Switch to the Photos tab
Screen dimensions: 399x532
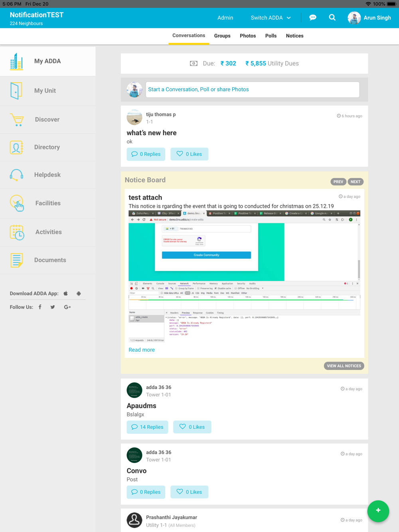[x=248, y=36]
